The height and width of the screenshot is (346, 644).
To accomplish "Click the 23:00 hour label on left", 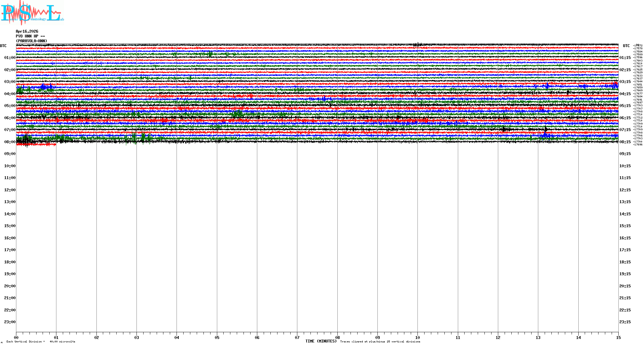I will pos(10,322).
